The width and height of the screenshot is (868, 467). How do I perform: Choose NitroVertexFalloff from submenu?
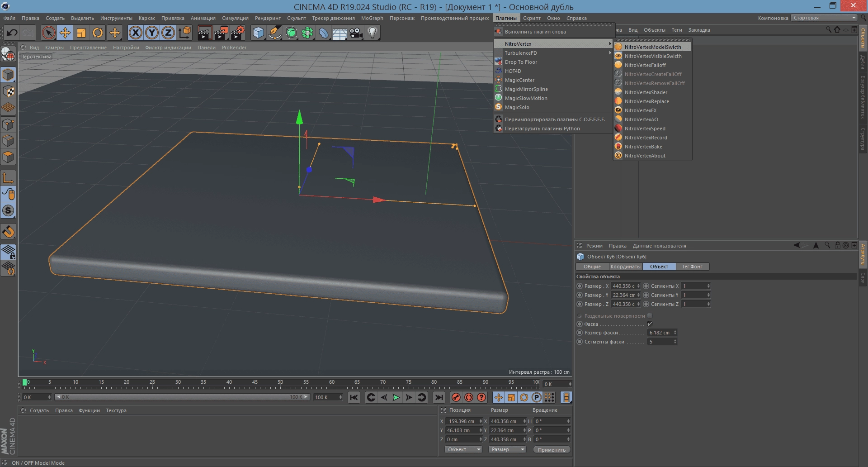pos(652,65)
